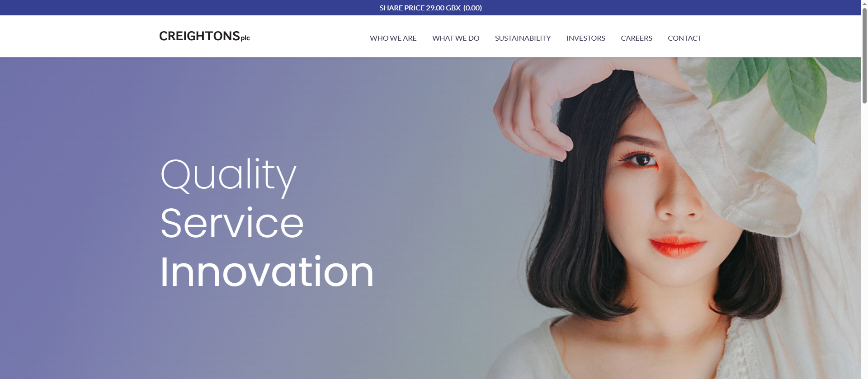Click the woman's visible eye in photo
Screen dimensions: 868x379
point(642,159)
